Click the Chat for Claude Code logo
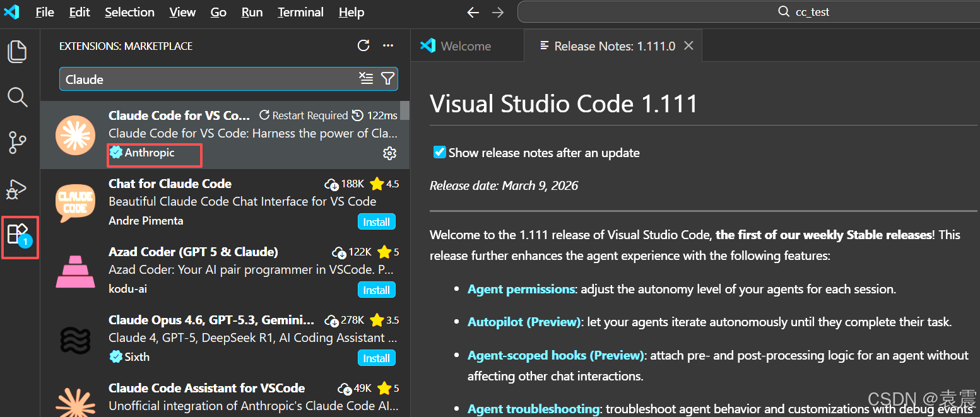Screen dimensions: 980x417 pyautogui.click(x=75, y=203)
